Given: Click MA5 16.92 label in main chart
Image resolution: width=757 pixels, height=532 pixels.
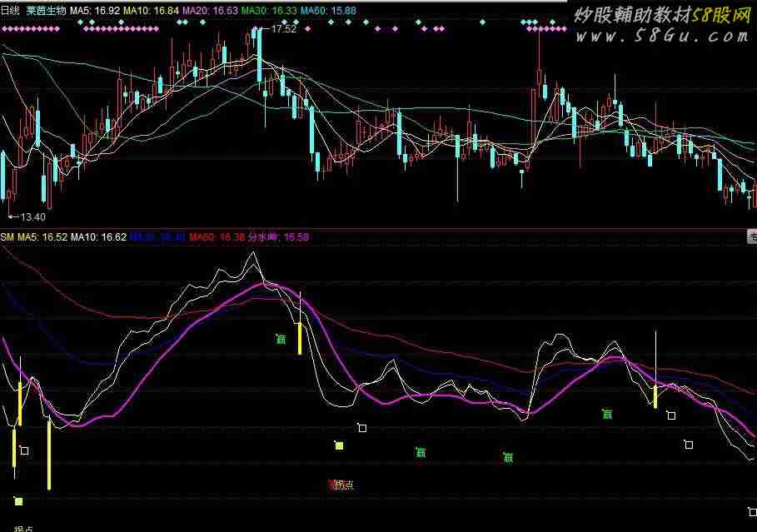Looking at the screenshot, I should click(x=95, y=11).
